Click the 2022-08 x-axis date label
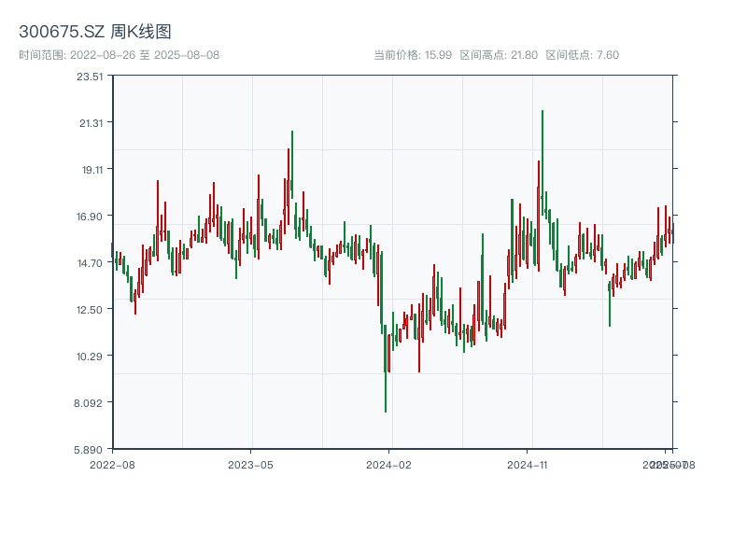Image resolution: width=747 pixels, height=560 pixels. [112, 464]
